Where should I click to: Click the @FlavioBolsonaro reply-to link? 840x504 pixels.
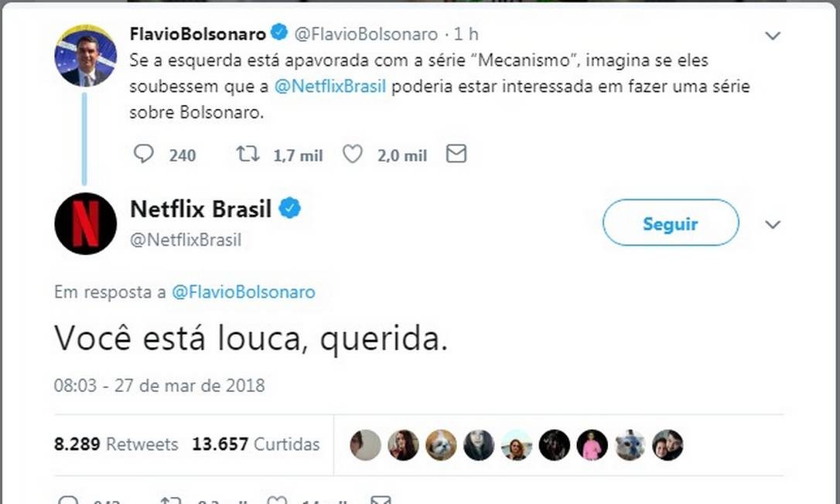(243, 292)
